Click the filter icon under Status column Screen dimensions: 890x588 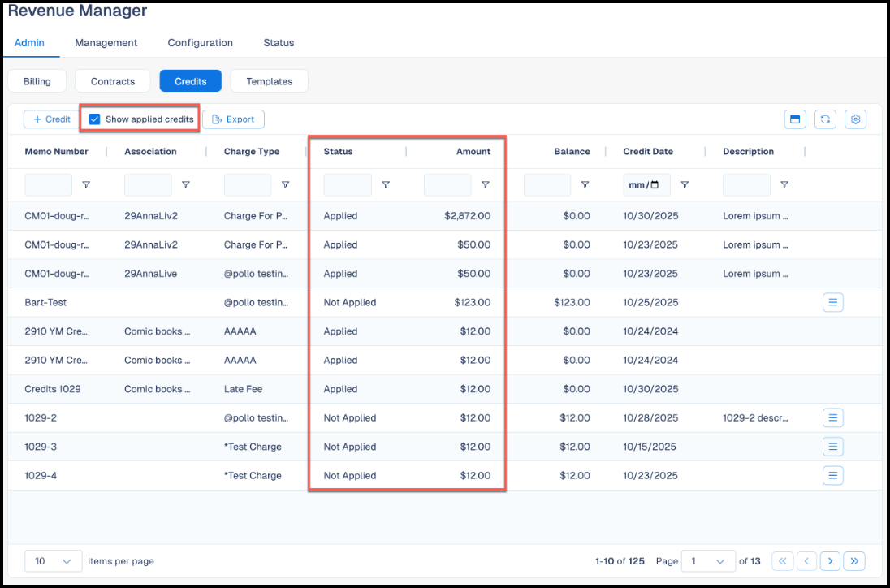pyautogui.click(x=386, y=184)
